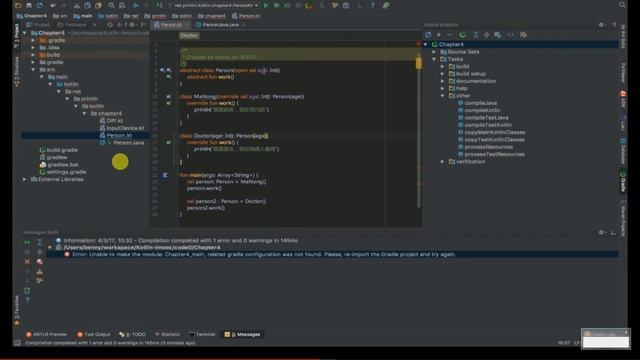
Task: Open Gradle panel settings gear
Action: tap(601, 25)
